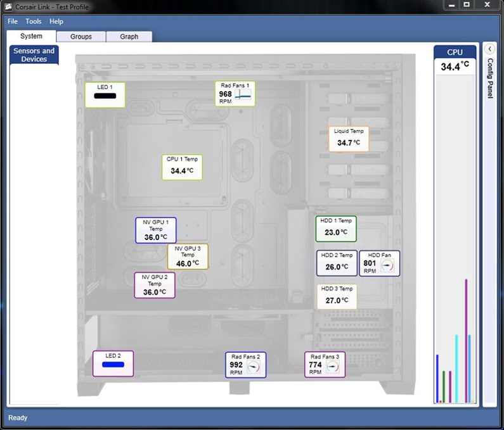The image size is (504, 430).
Task: Click the LED 2 blue color swatch
Action: pos(113,365)
